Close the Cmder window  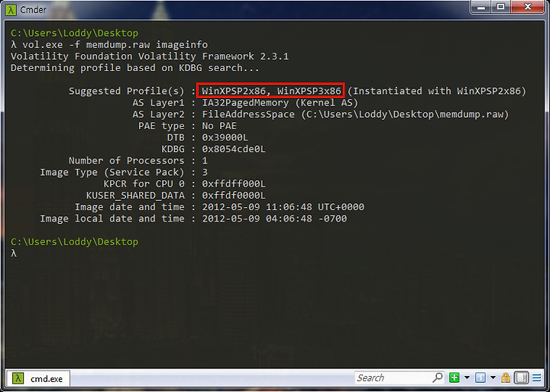pos(528,7)
